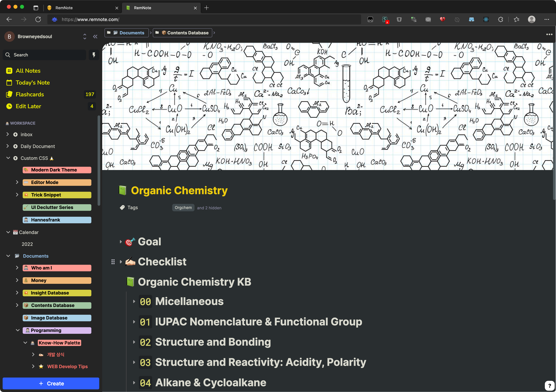Refresh the page with reload icon
The width and height of the screenshot is (556, 392).
point(38,20)
